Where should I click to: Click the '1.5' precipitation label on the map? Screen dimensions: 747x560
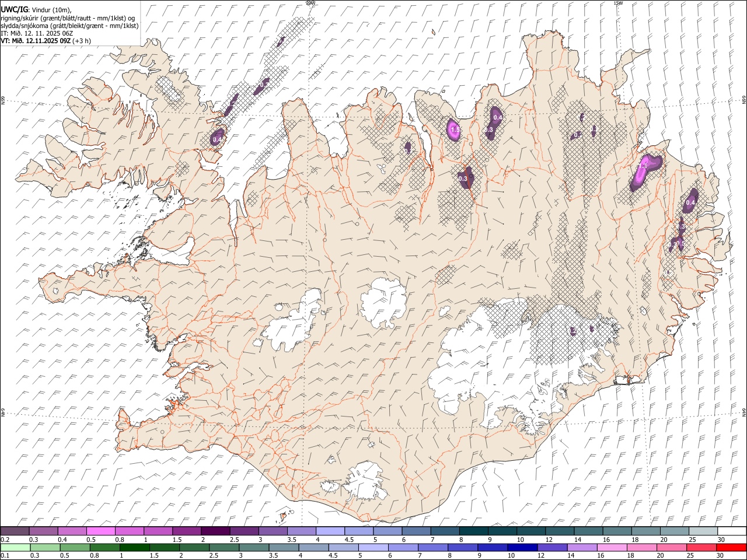click(x=455, y=129)
